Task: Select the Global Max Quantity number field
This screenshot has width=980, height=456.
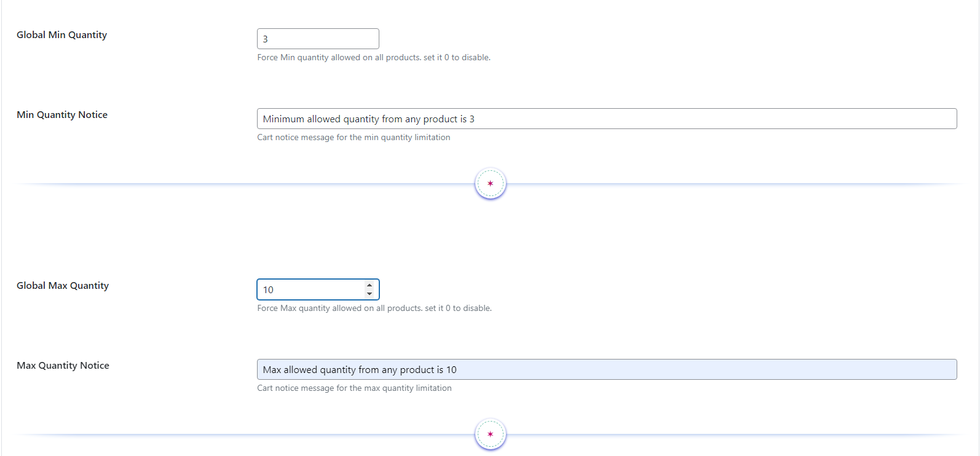Action: 310,289
